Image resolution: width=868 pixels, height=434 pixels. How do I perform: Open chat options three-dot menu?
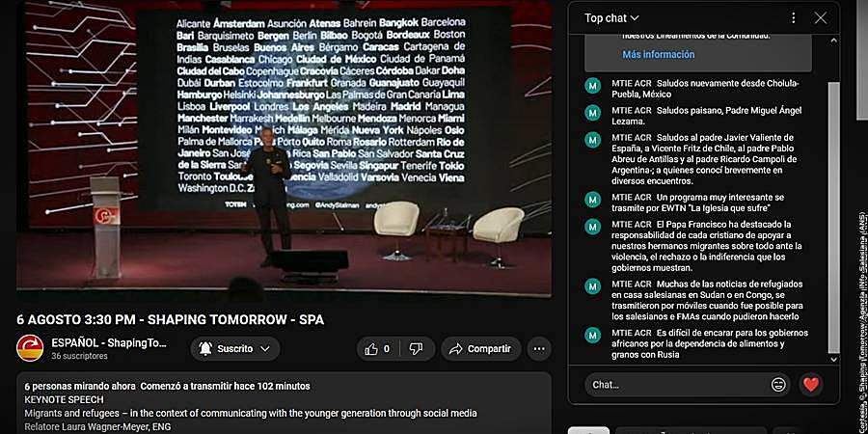[794, 17]
